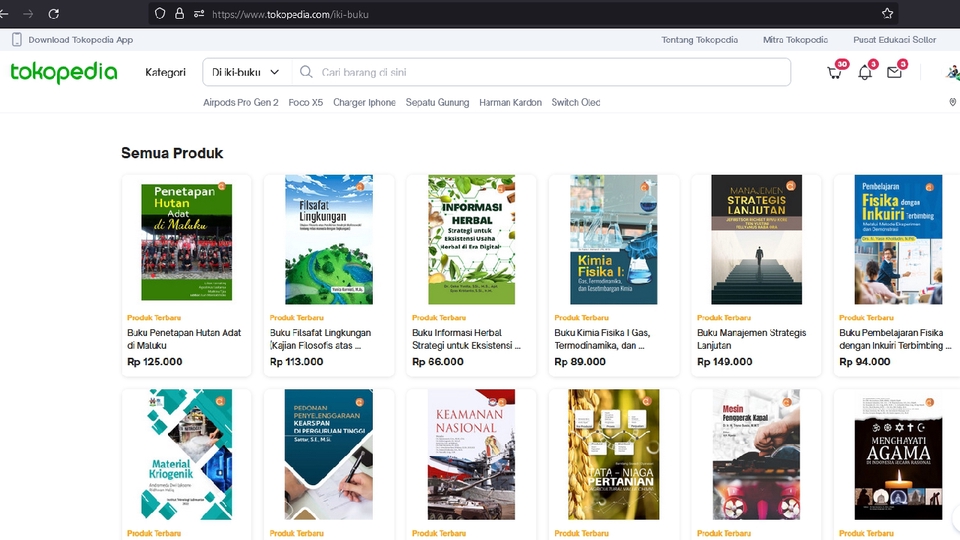Open Menghayati Agama book cover

[898, 454]
